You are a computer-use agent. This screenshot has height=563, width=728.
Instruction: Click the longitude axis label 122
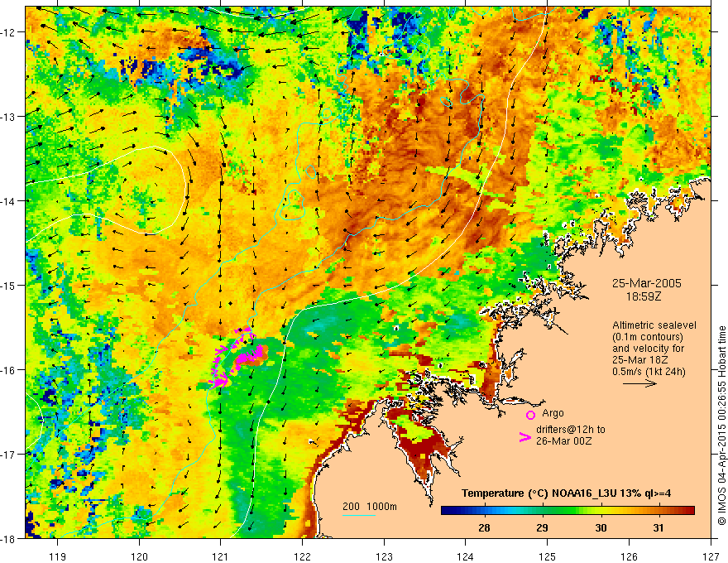tap(302, 556)
